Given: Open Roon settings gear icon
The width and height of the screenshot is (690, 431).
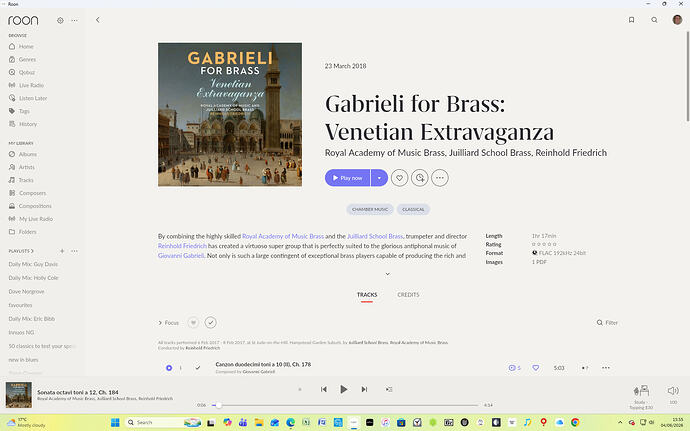Looking at the screenshot, I should point(60,20).
